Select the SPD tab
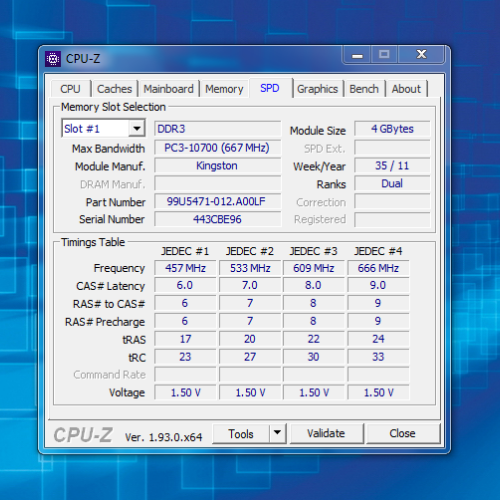 (270, 88)
